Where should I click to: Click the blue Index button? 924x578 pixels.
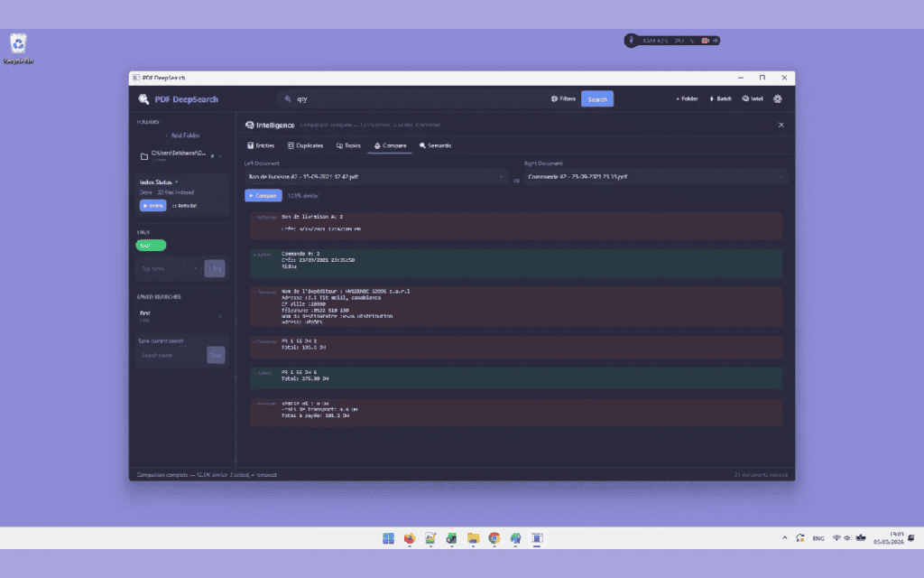(x=152, y=206)
